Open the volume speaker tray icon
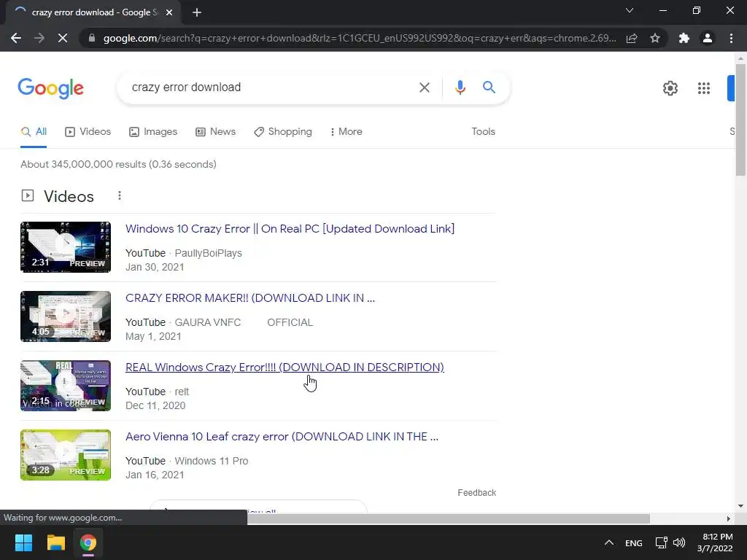 click(679, 542)
